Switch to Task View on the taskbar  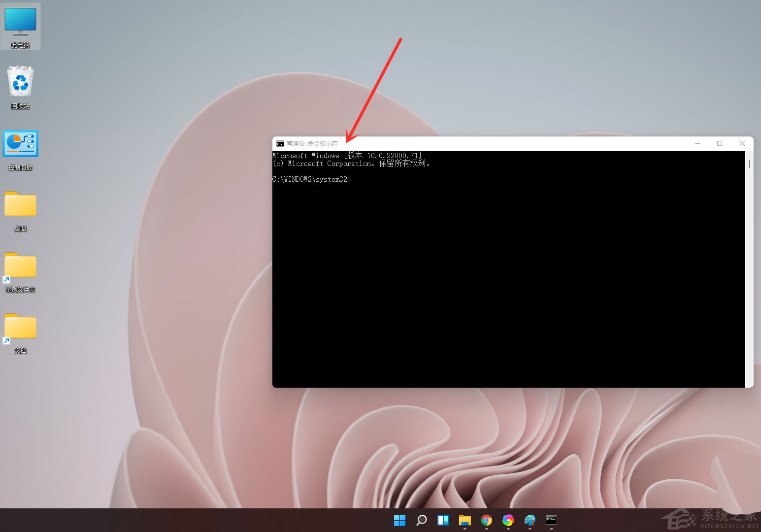click(443, 520)
